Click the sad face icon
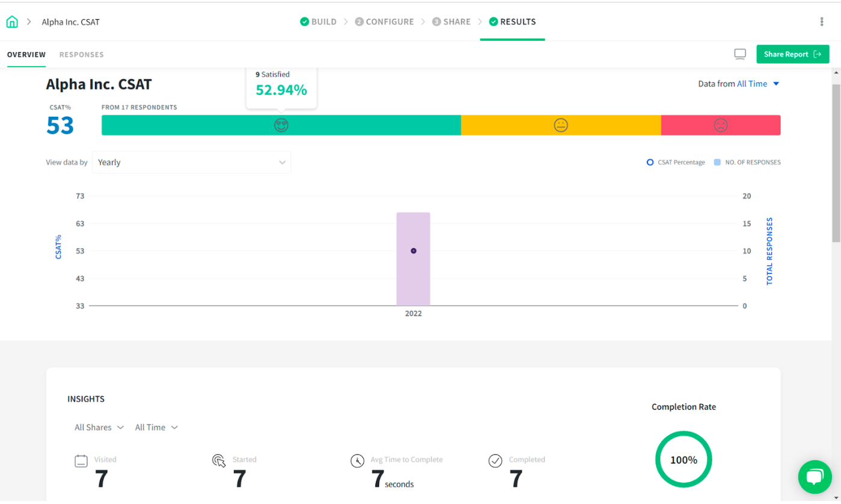Image resolution: width=841 pixels, height=504 pixels. pos(721,125)
